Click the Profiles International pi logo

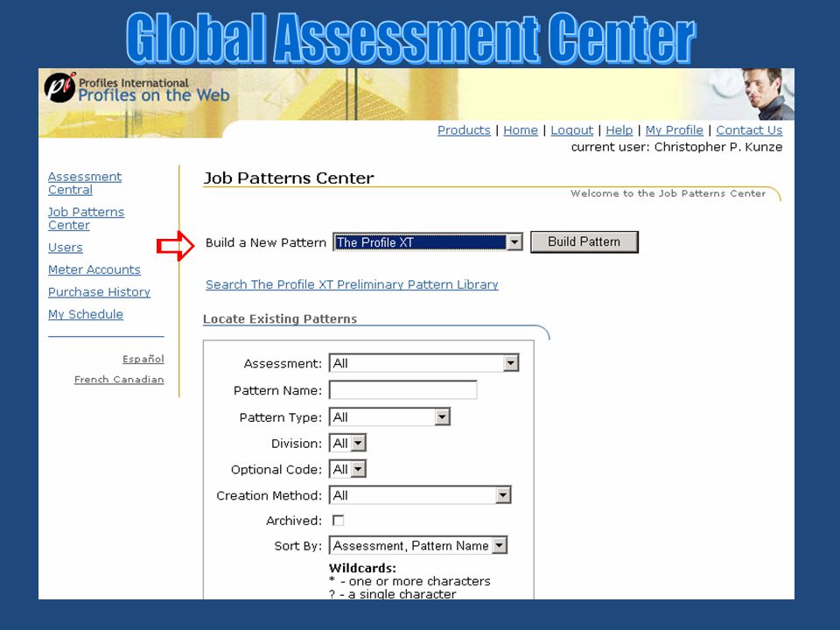(x=60, y=87)
